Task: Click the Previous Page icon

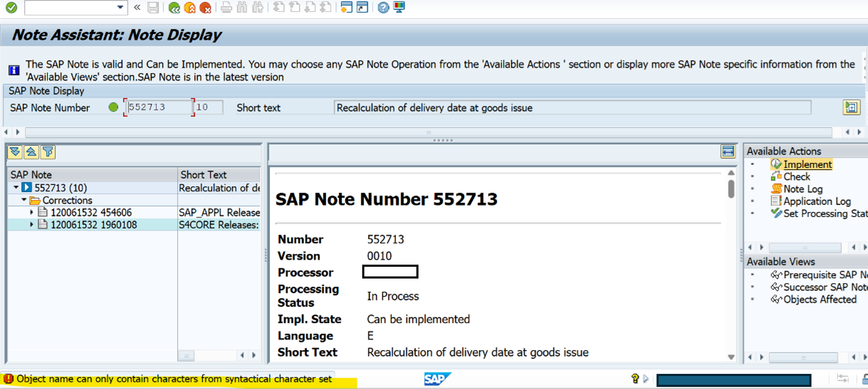Action: tap(295, 8)
